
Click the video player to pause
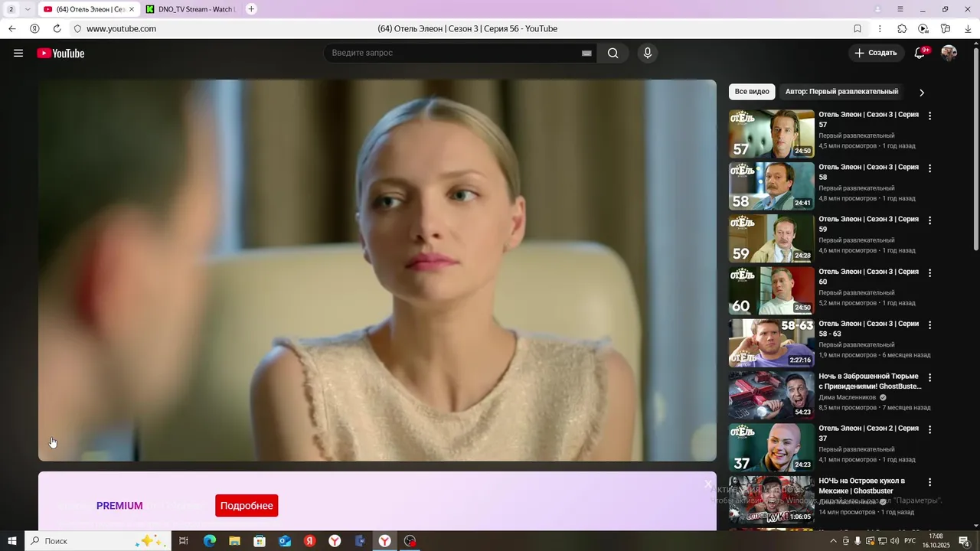[x=377, y=270]
